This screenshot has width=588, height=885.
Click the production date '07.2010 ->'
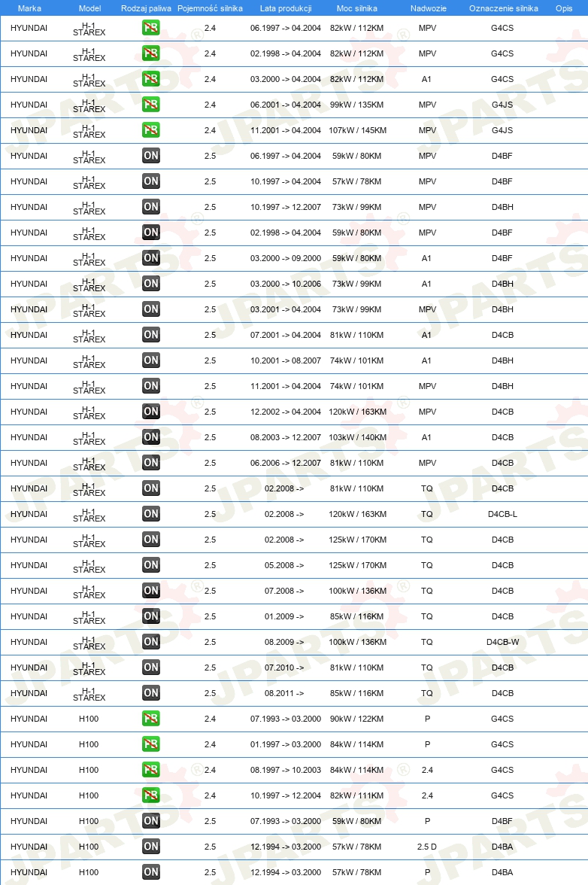click(284, 668)
